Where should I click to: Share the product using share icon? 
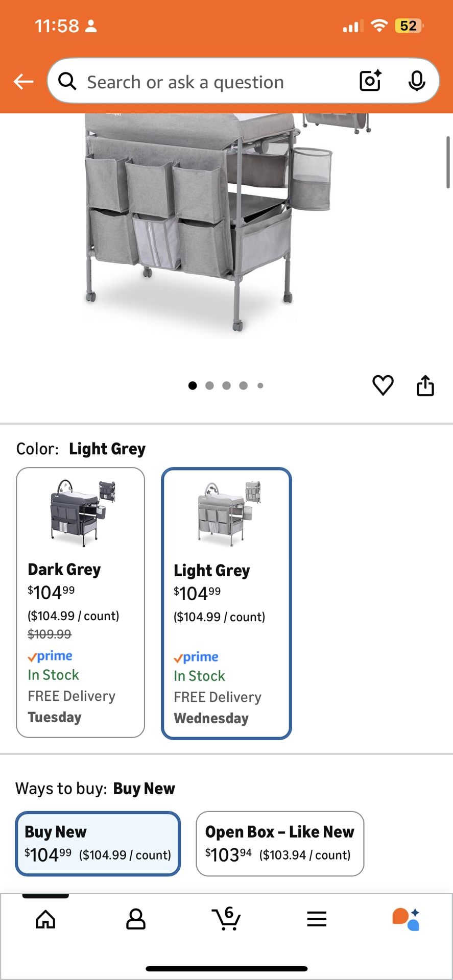coord(425,385)
